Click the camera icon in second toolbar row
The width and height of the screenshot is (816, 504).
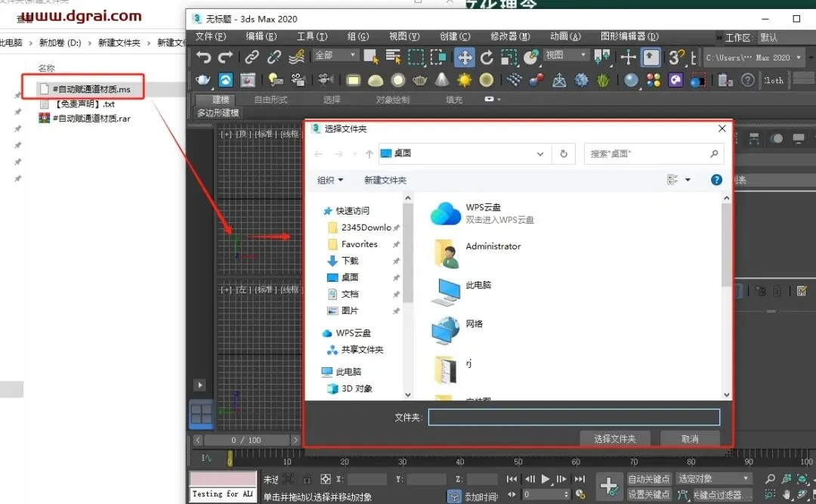pos(326,79)
